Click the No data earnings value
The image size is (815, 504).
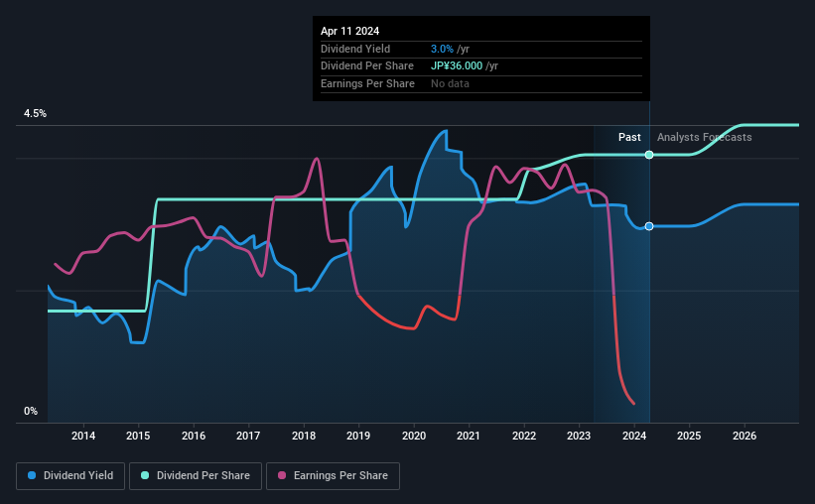pyautogui.click(x=450, y=83)
